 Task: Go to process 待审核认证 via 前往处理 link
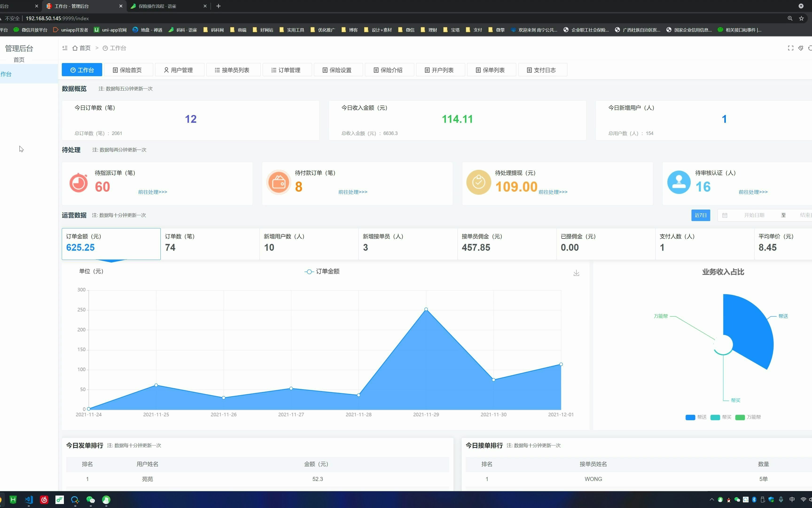pos(753,192)
